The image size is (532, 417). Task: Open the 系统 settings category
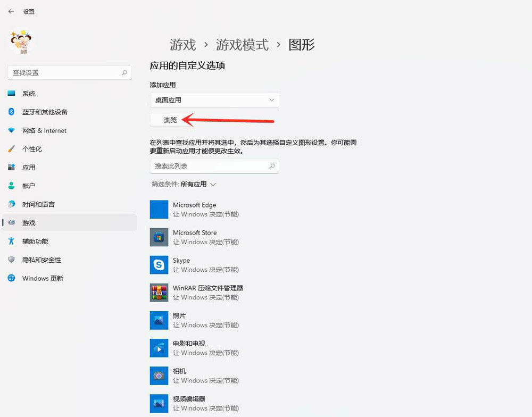click(69, 93)
